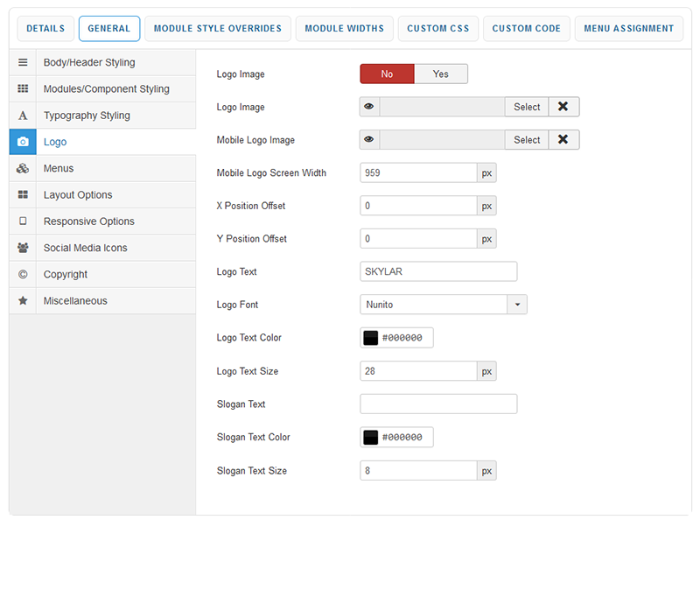The height and width of the screenshot is (590, 700).
Task: Open the Custom CSS tab
Action: (x=439, y=29)
